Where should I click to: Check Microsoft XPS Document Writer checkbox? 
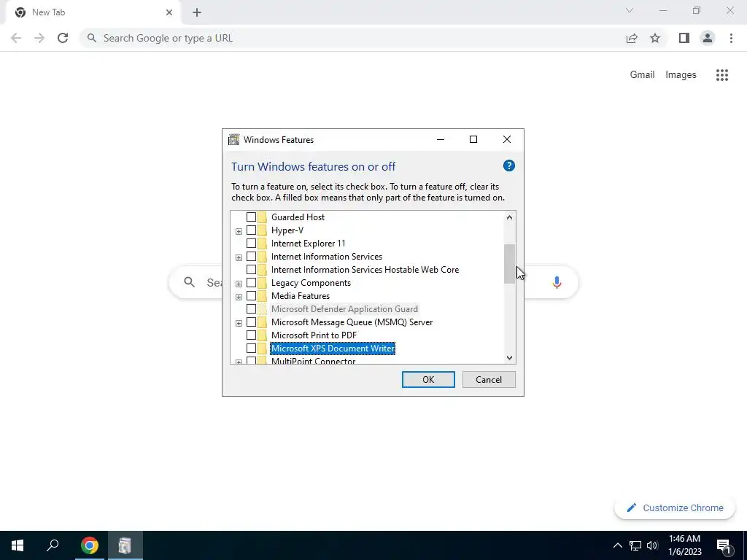pyautogui.click(x=251, y=349)
